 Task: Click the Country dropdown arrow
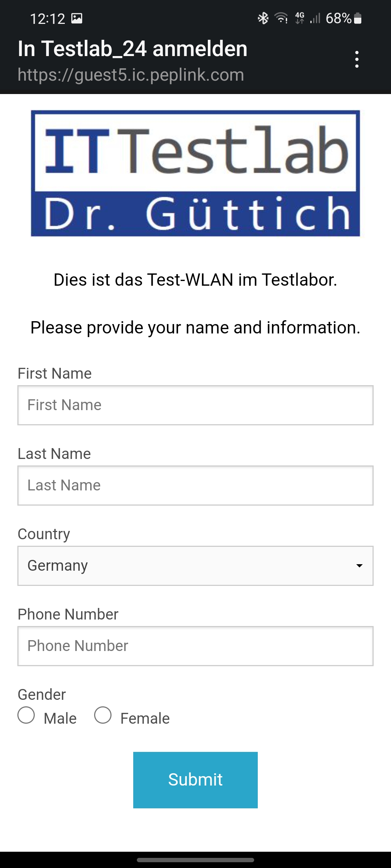coord(359,566)
